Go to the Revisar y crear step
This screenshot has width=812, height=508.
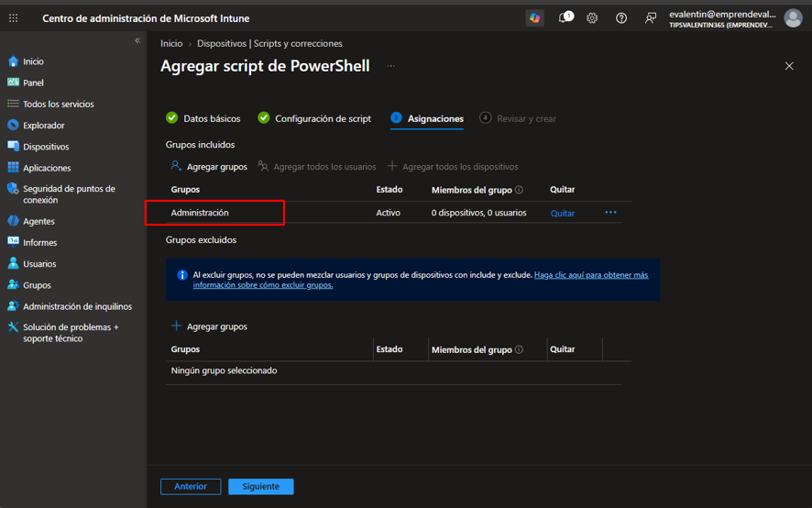[517, 118]
